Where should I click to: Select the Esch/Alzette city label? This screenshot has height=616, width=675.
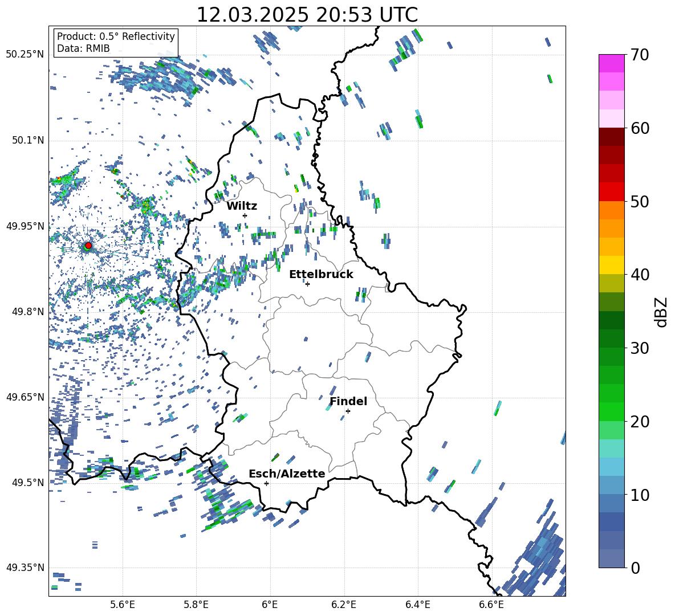tap(287, 474)
